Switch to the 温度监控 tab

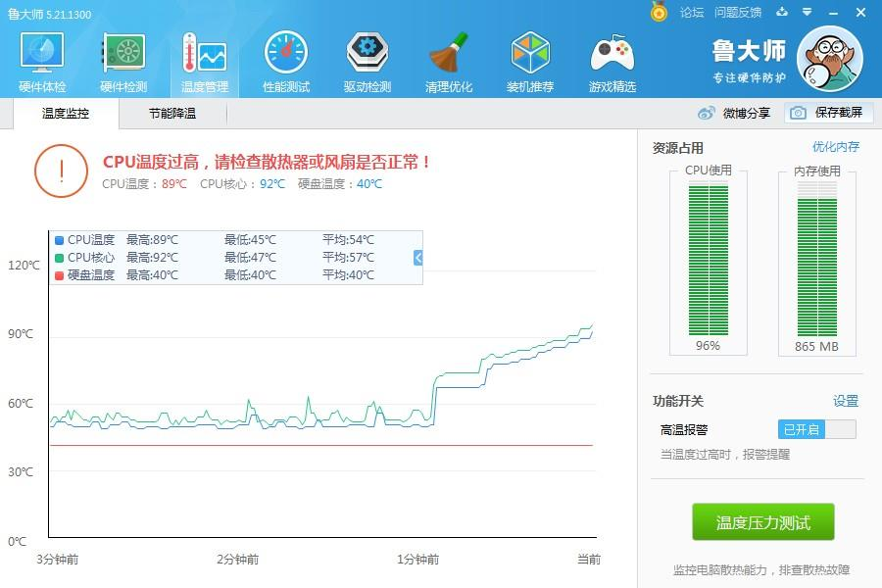(66, 114)
